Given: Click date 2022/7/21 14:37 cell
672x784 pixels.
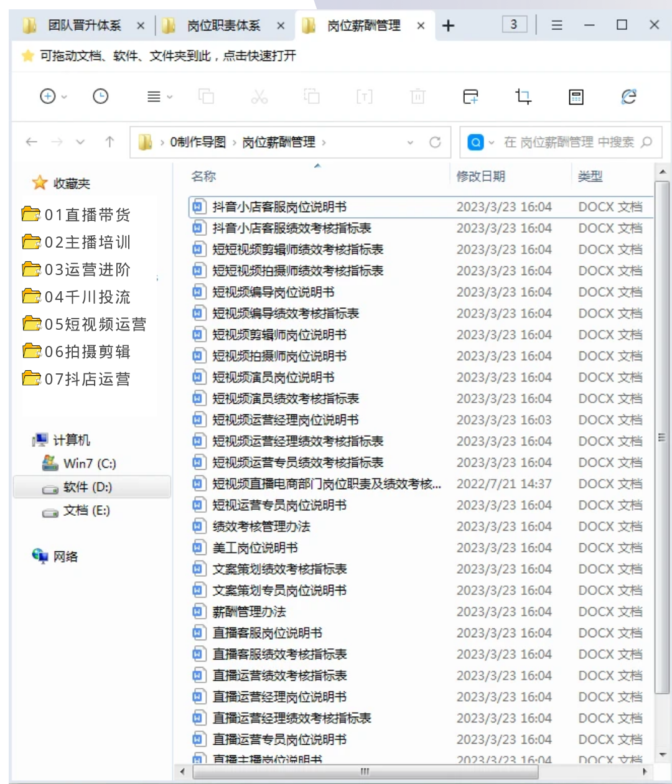Looking at the screenshot, I should click(504, 483).
